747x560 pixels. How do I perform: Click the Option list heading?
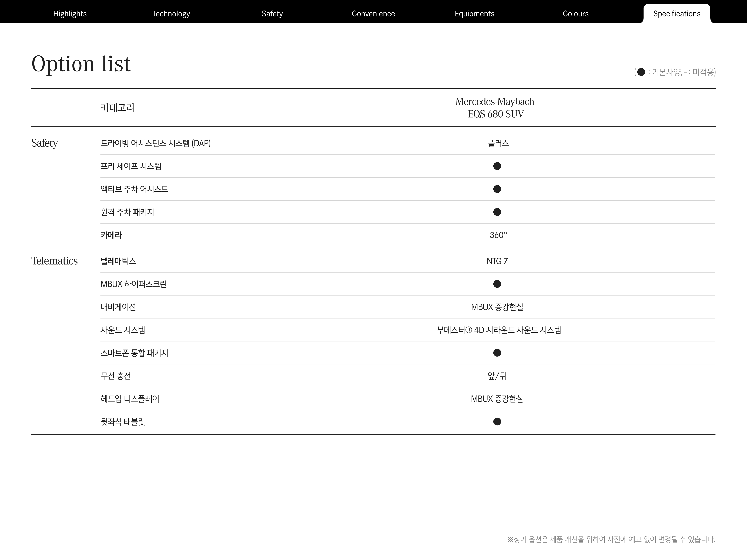[81, 63]
